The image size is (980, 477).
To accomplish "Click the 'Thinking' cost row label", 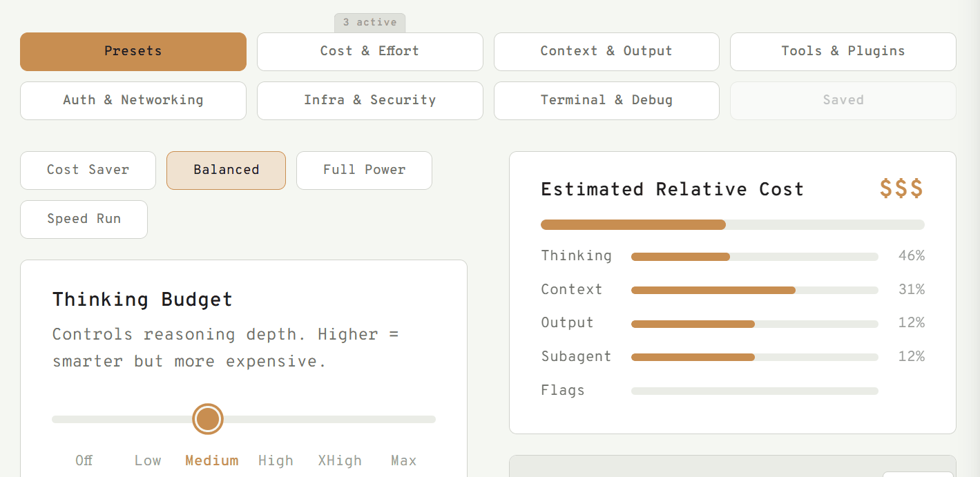I will click(577, 256).
